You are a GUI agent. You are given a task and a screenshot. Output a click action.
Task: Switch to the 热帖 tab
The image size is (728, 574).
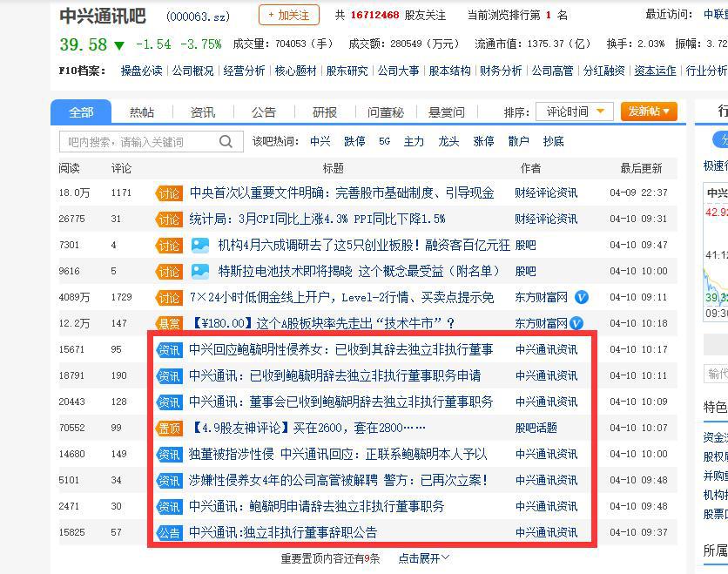(x=142, y=111)
